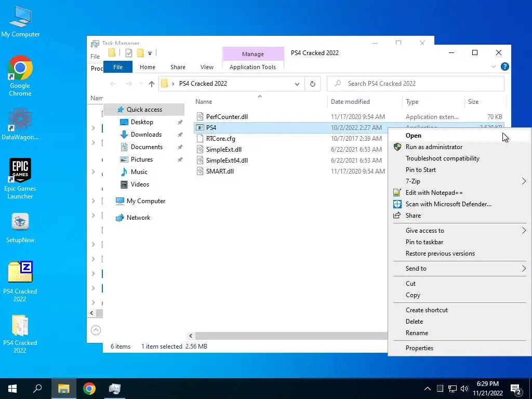Viewport: 532px width, 399px height.
Task: Open the View ribbon tab
Action: 207,67
